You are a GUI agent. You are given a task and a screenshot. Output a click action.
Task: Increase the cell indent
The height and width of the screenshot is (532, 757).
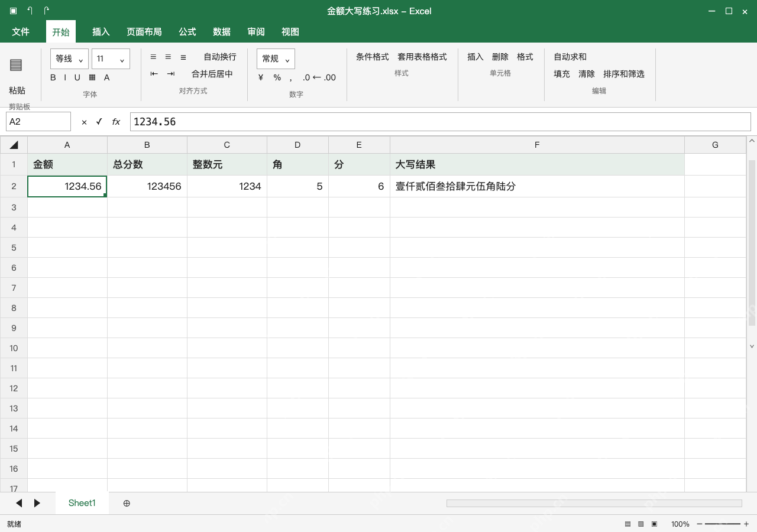pos(171,74)
